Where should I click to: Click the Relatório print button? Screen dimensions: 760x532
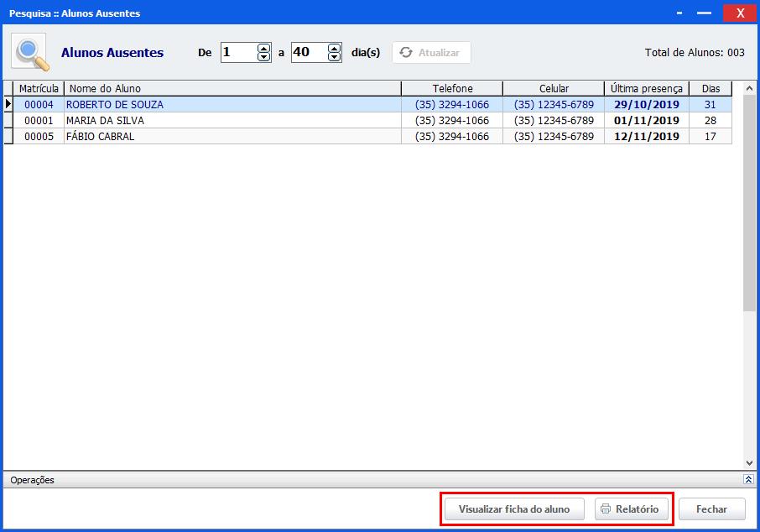631,509
